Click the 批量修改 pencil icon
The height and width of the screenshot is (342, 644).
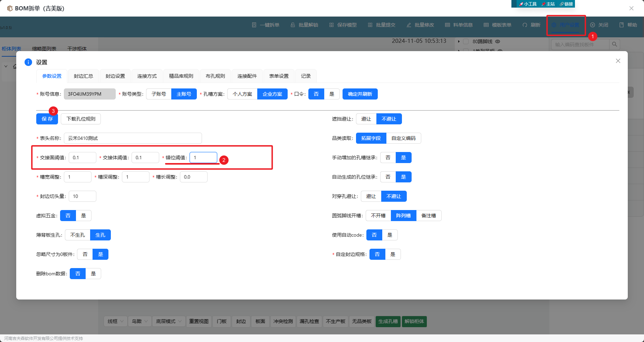pyautogui.click(x=409, y=25)
